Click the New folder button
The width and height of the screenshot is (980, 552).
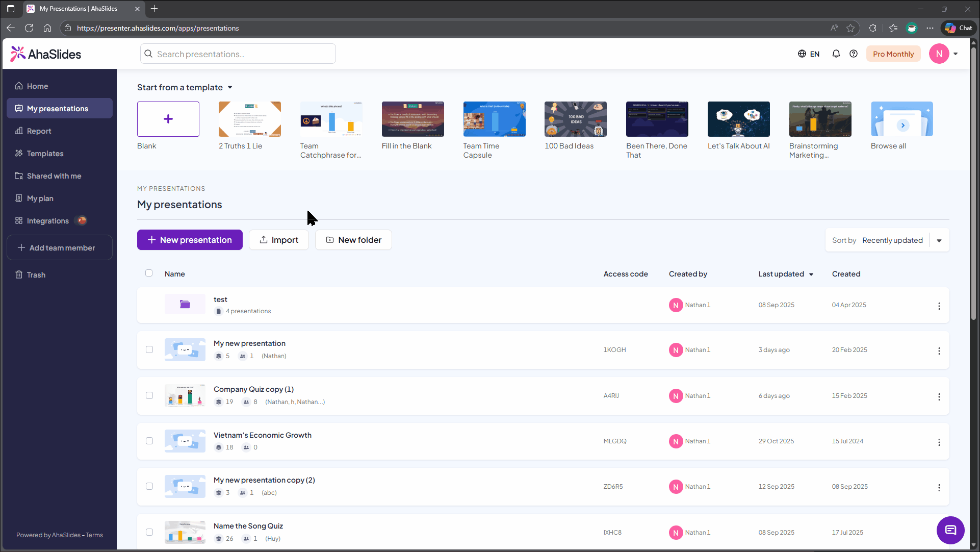(353, 240)
